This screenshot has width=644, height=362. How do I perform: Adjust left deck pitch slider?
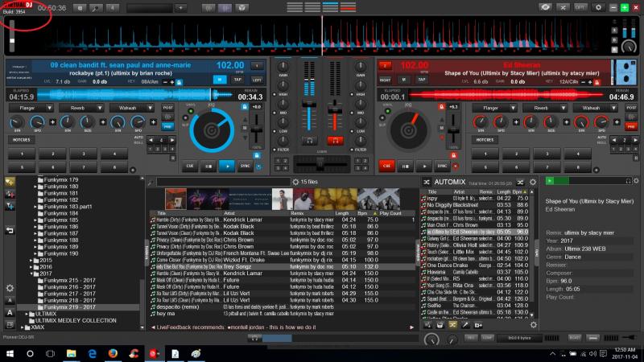[257, 130]
